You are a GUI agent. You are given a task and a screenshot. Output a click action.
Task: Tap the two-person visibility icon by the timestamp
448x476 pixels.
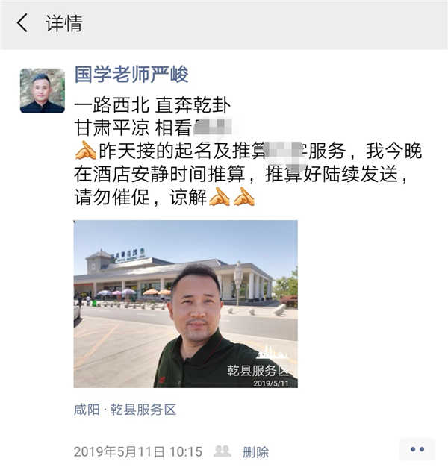click(x=223, y=451)
